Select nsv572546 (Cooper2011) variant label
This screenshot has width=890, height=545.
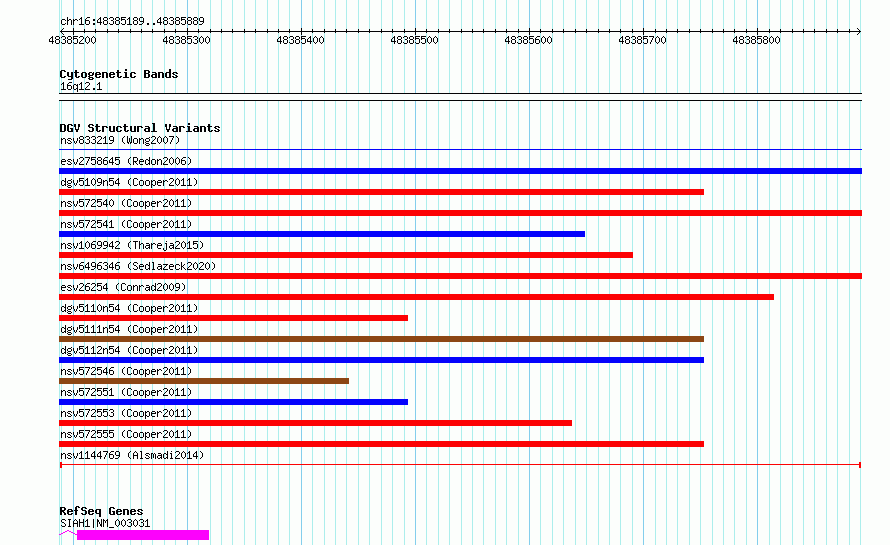pos(126,371)
